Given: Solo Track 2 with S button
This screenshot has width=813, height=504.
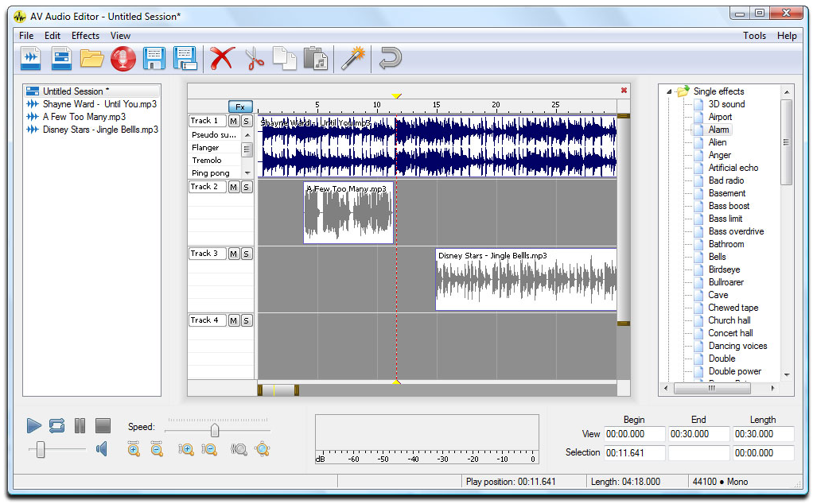Looking at the screenshot, I should pyautogui.click(x=247, y=187).
